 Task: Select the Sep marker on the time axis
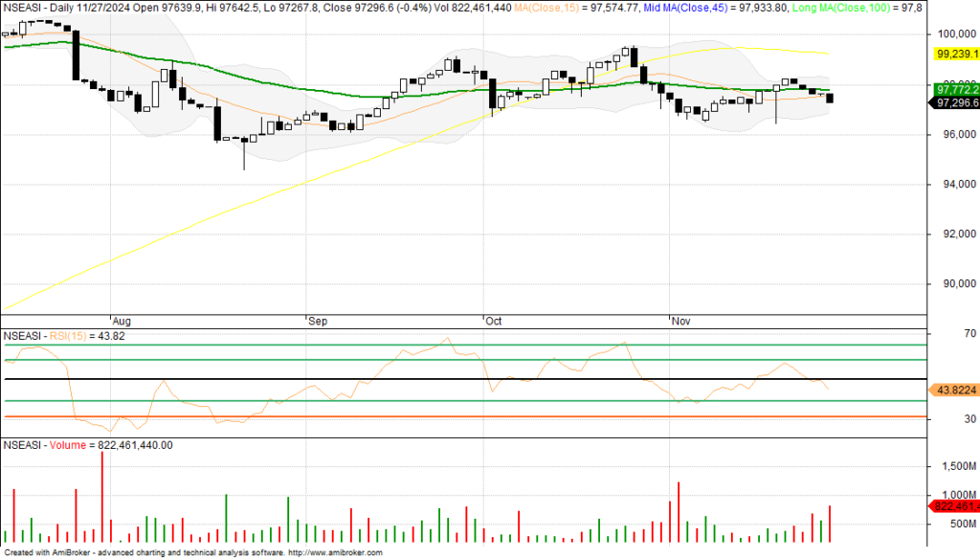tap(317, 322)
